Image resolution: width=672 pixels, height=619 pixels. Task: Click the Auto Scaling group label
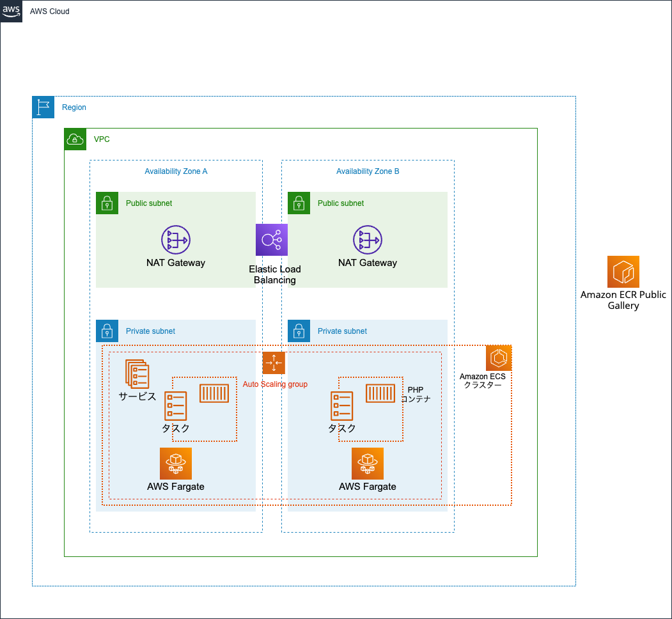(x=275, y=384)
